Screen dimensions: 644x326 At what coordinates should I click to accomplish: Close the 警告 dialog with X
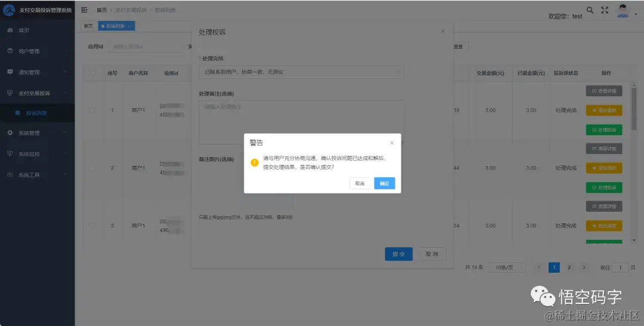click(x=392, y=143)
